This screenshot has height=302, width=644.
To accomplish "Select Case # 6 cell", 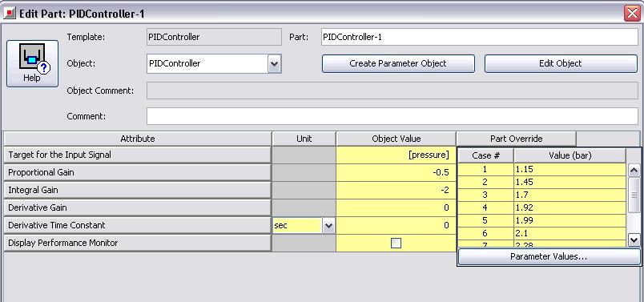I will pos(485,233).
